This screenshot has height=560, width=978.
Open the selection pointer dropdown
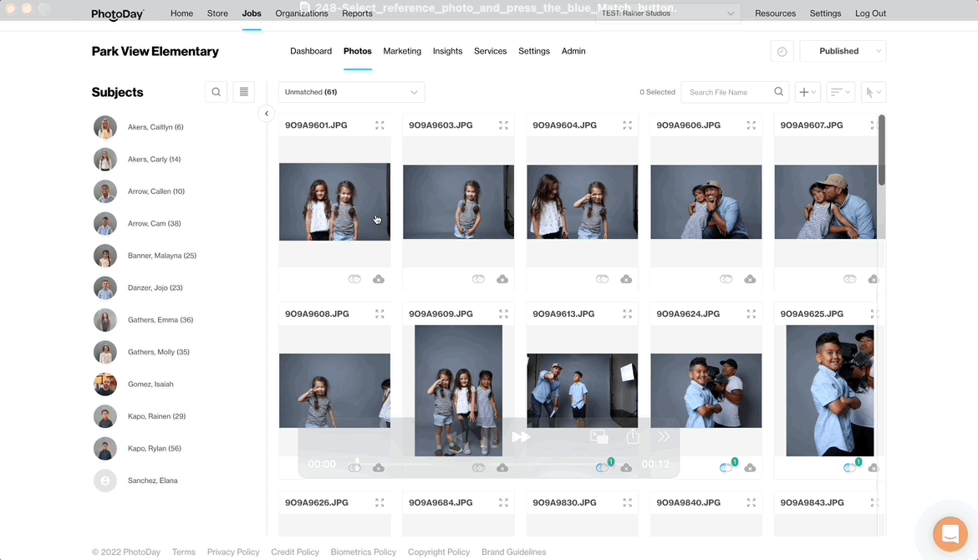(x=874, y=92)
